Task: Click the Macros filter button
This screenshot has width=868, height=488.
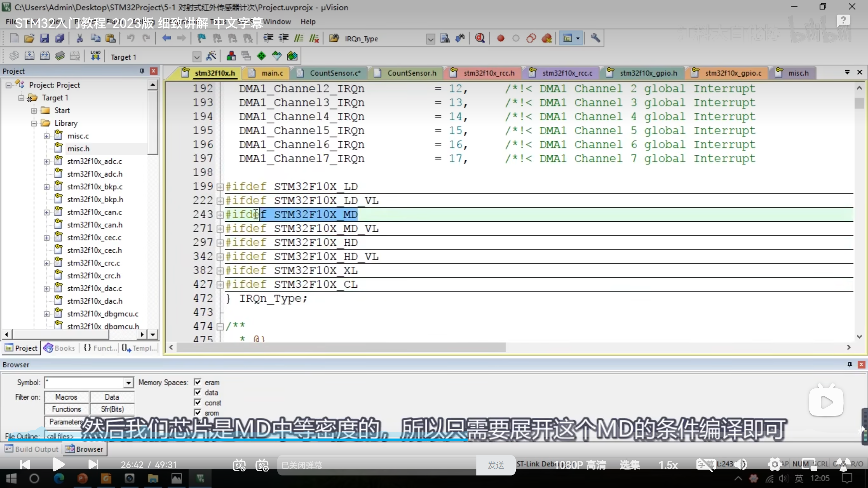Action: [x=66, y=397]
